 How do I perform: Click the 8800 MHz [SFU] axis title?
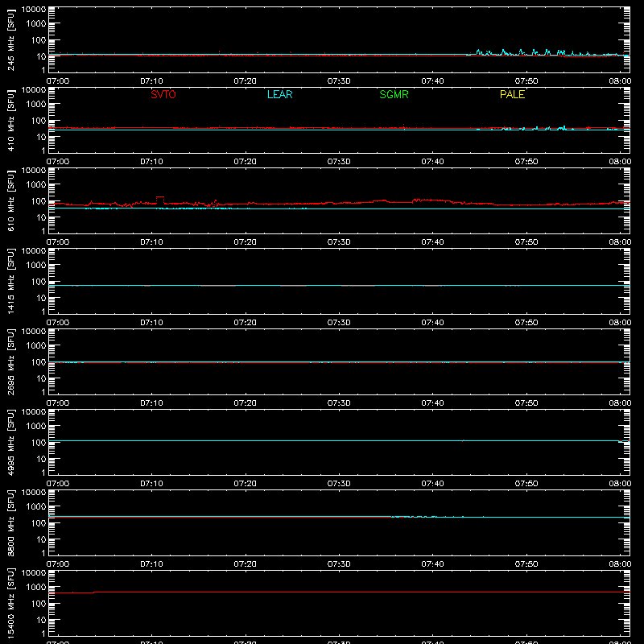[x=10, y=522]
